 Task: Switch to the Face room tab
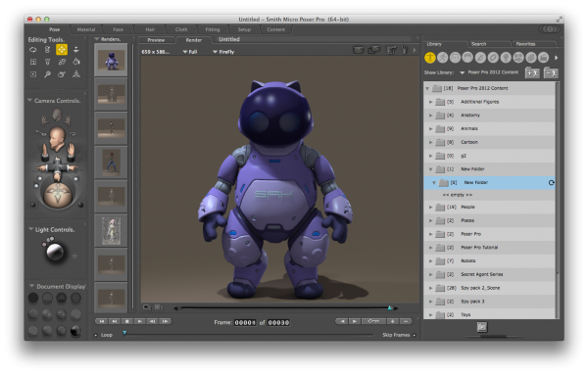click(x=119, y=29)
